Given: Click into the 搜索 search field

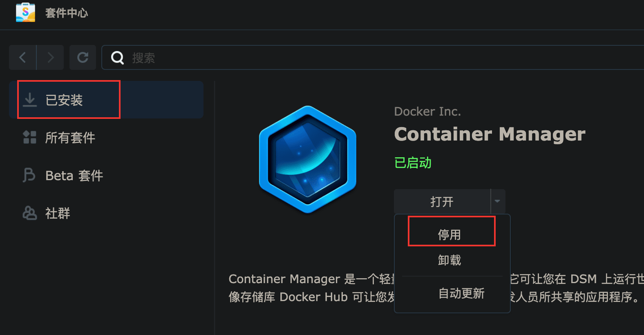Looking at the screenshot, I should tap(373, 58).
